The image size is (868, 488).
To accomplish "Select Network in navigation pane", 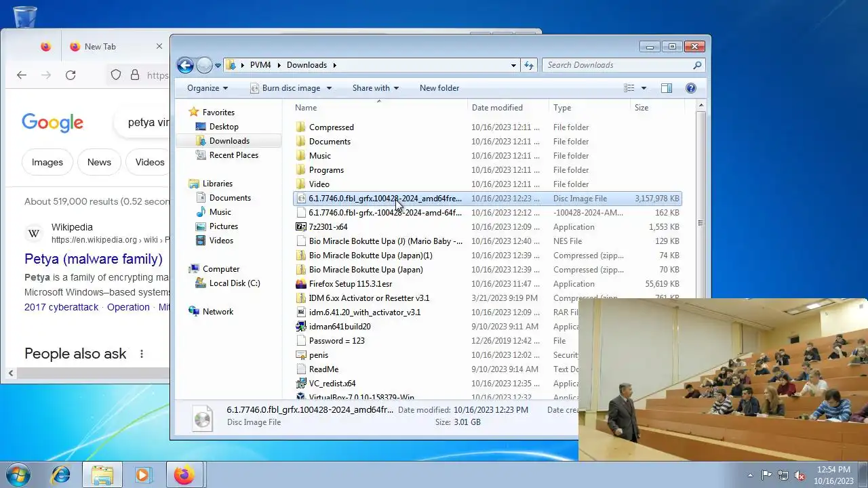I will [x=218, y=312].
